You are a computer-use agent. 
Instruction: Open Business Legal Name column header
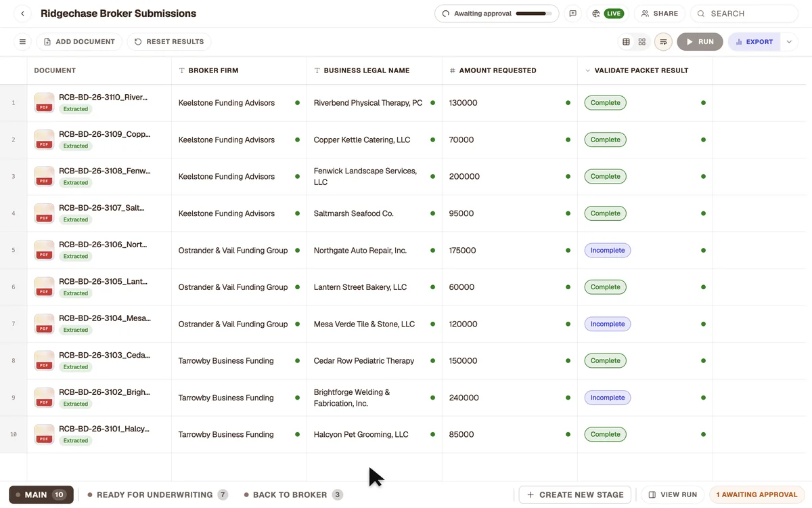click(374, 70)
